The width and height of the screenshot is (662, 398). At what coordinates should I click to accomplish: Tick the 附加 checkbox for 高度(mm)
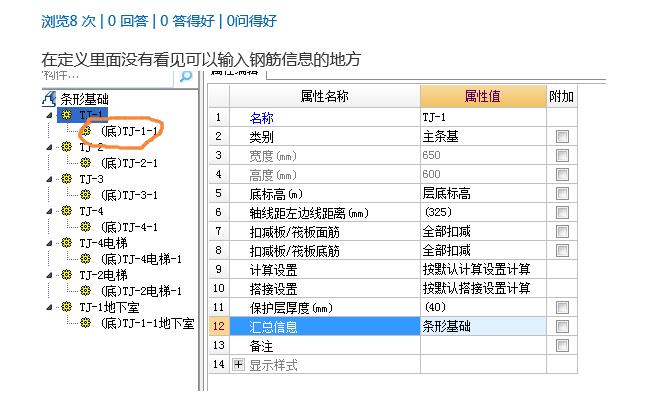point(562,174)
